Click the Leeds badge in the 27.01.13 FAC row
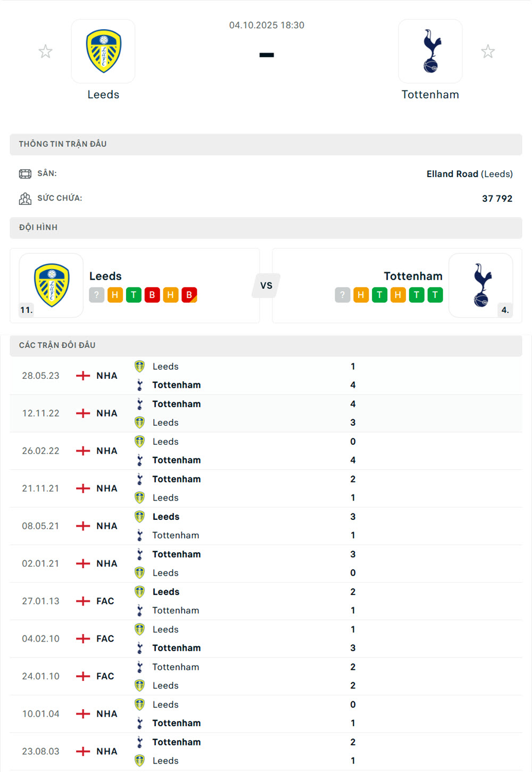532x772 pixels. point(139,591)
